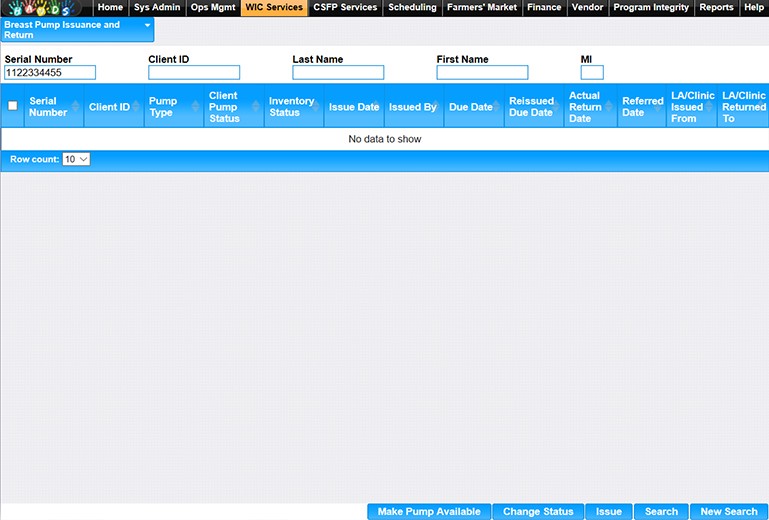The image size is (769, 520).
Task: Click the Last Name input field
Action: point(338,73)
